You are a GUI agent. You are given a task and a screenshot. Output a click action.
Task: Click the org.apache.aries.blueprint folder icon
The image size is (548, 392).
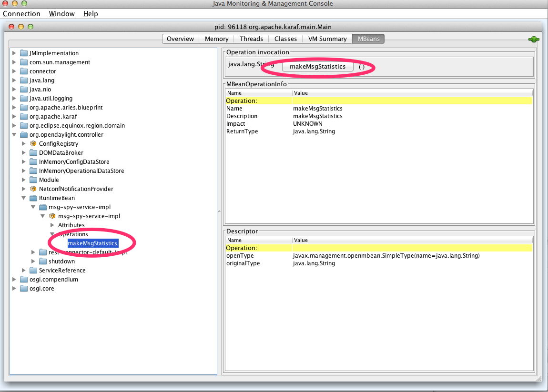coord(24,108)
